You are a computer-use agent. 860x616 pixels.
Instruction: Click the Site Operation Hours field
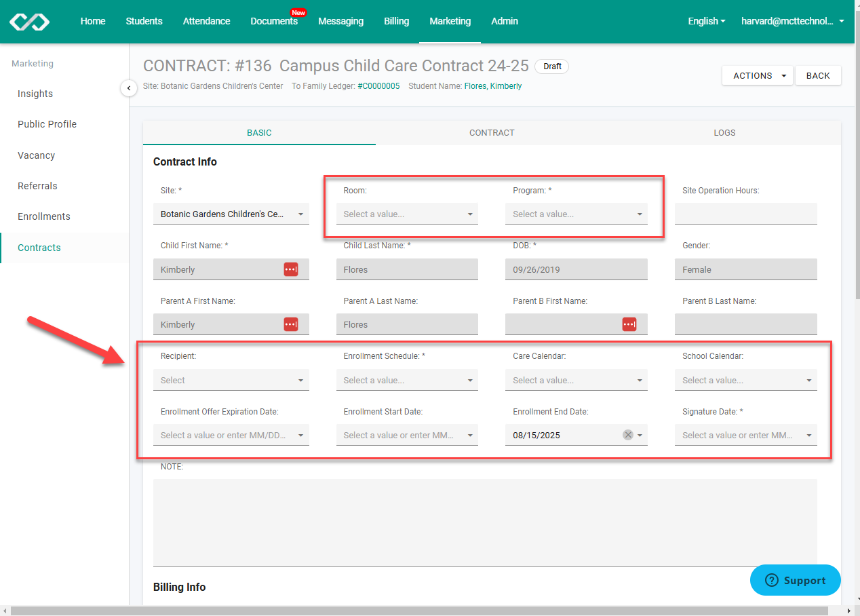[746, 214]
